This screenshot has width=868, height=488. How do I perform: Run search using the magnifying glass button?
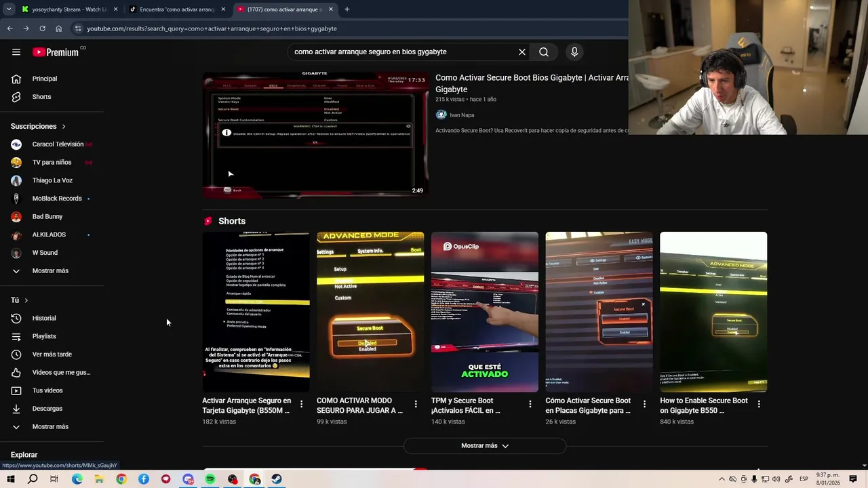coord(544,52)
